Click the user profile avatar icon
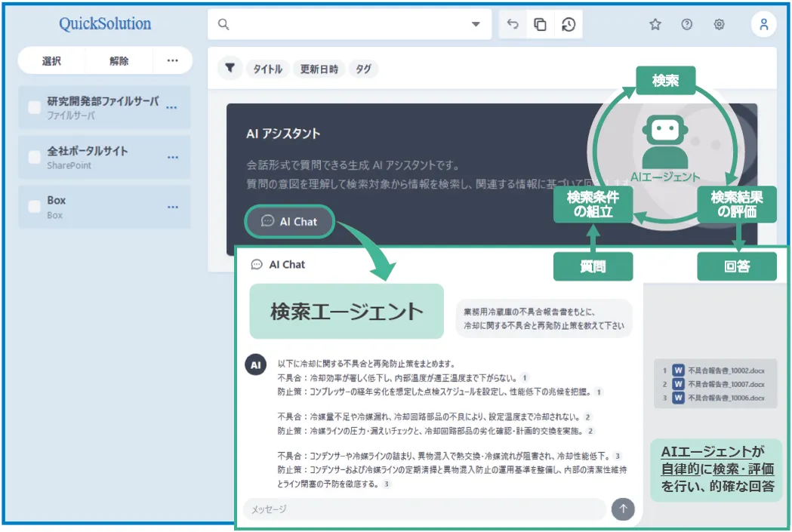 [x=763, y=24]
